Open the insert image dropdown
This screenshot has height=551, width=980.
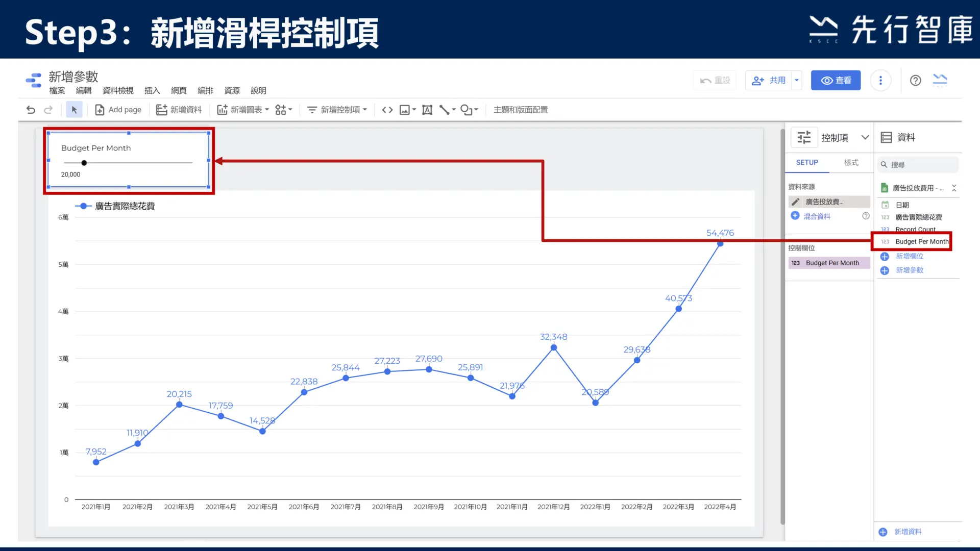pyautogui.click(x=408, y=110)
